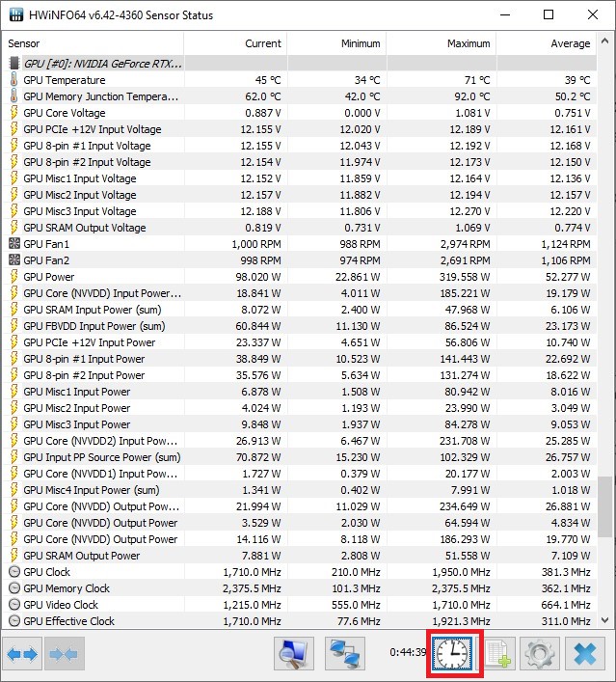Click the GPU PCIe +12V Input Power icon
Viewport: 616px width, 682px height.
pyautogui.click(x=13, y=342)
